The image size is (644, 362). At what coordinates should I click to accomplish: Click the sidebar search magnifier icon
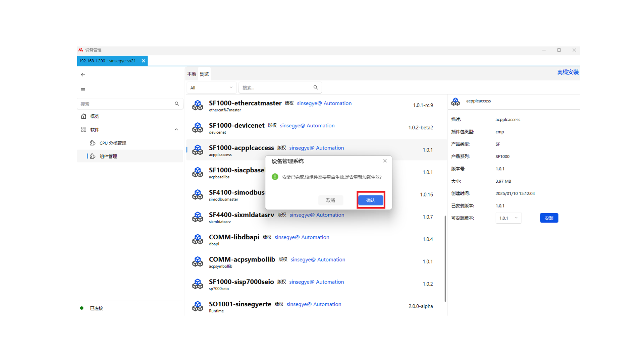pyautogui.click(x=177, y=104)
